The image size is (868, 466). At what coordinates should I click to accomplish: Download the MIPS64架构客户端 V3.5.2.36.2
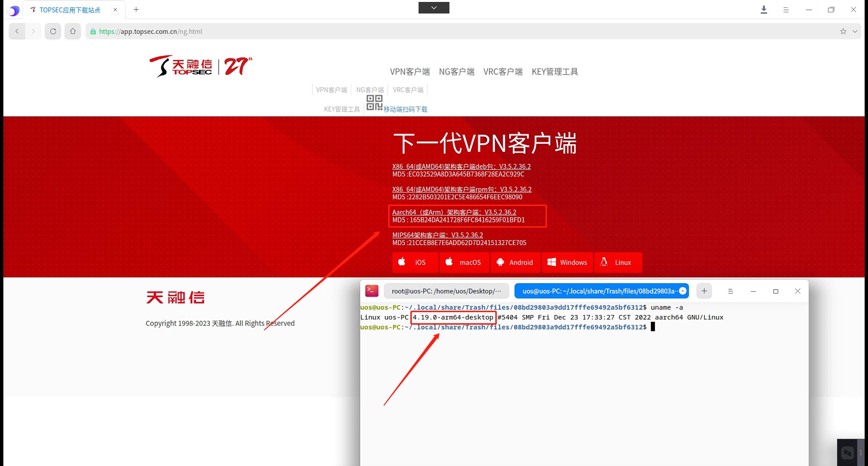click(x=437, y=235)
